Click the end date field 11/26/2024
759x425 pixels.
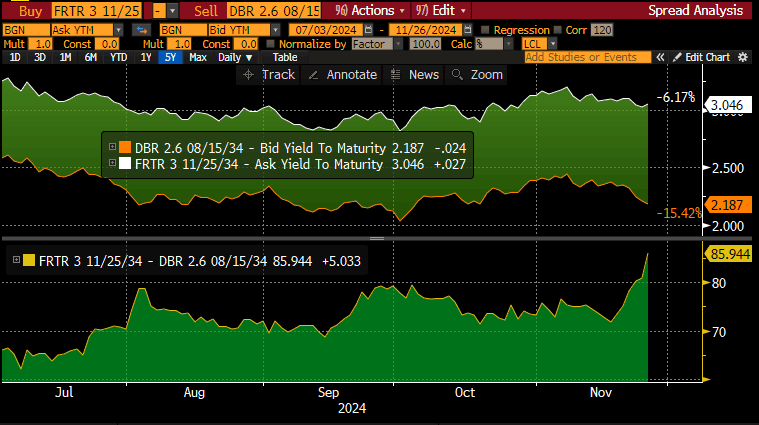(x=425, y=30)
